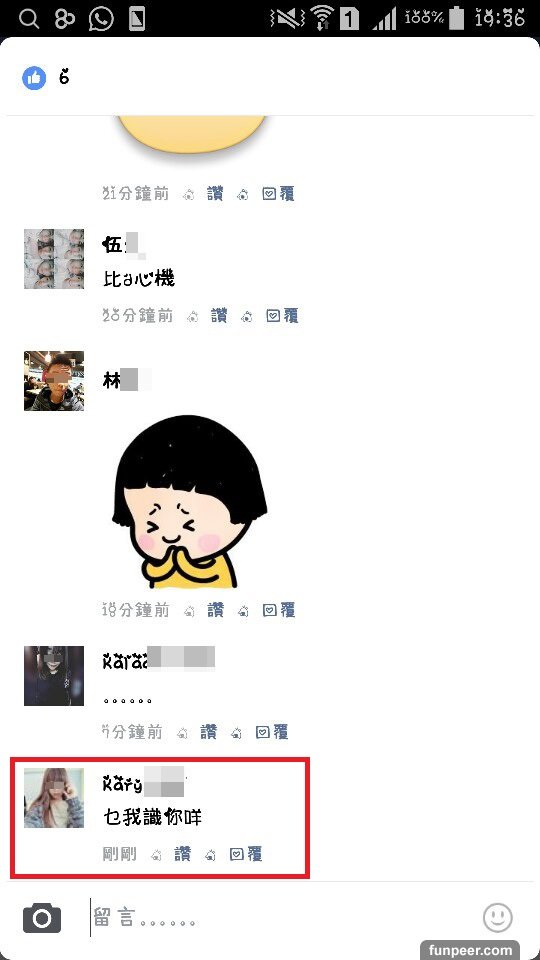Open the WhatsApp notification icon
Image resolution: width=540 pixels, height=960 pixels.
(x=101, y=19)
